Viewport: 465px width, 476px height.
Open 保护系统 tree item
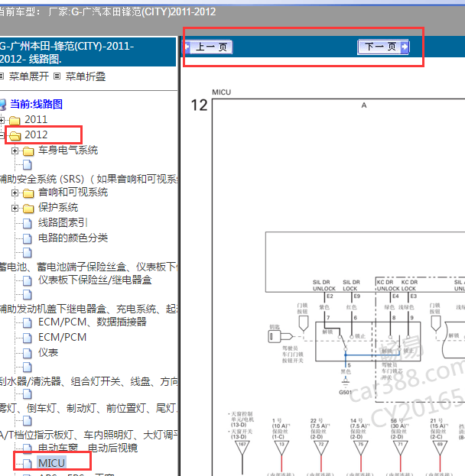[58, 207]
